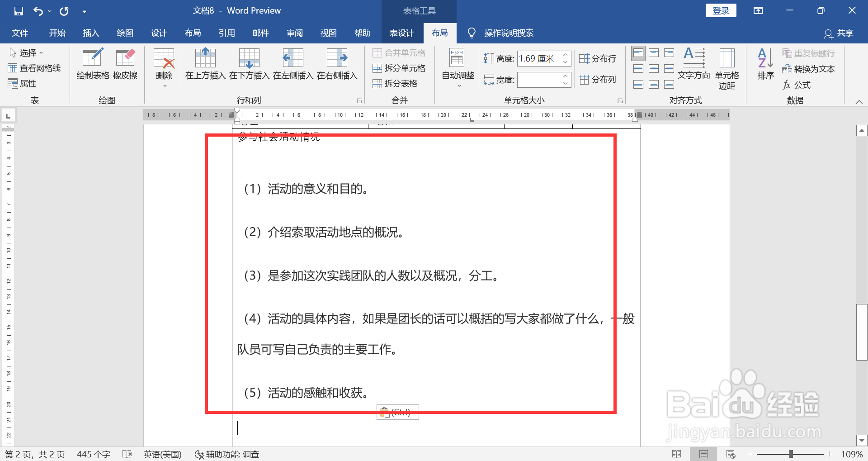Enable center alignment in 对齐方式 group

(654, 68)
